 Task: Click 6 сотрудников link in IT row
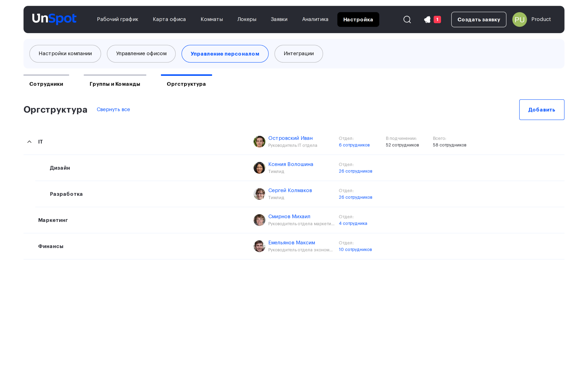(x=354, y=145)
